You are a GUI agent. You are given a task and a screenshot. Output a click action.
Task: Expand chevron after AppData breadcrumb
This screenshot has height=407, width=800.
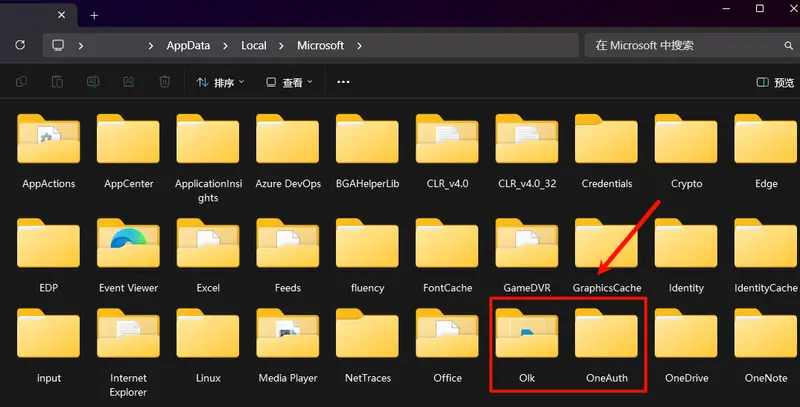coord(225,45)
